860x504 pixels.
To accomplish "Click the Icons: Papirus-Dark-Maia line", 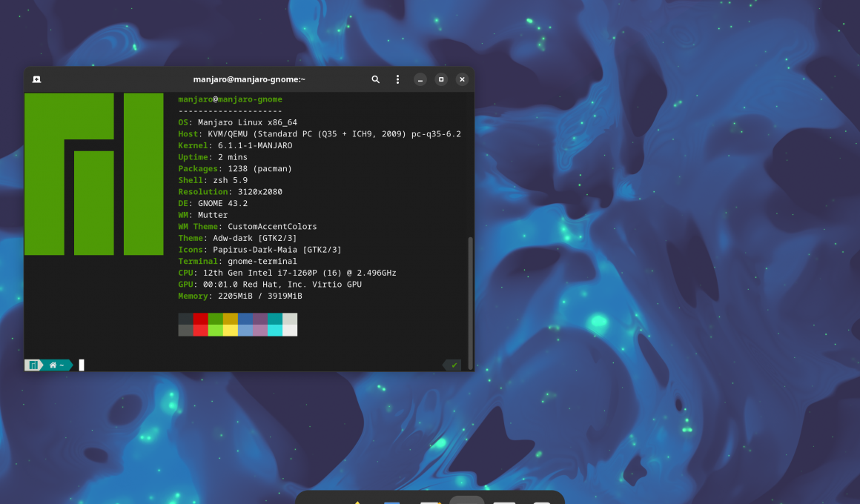I will tap(260, 250).
